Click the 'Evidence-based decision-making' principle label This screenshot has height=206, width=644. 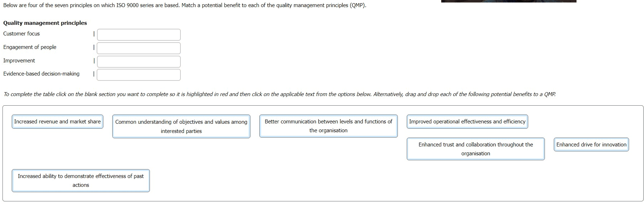pyautogui.click(x=41, y=74)
